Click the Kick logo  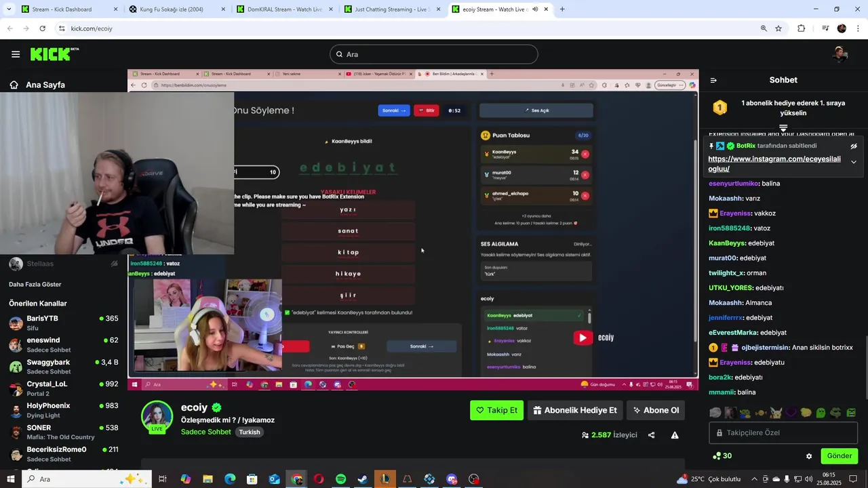[x=54, y=54]
